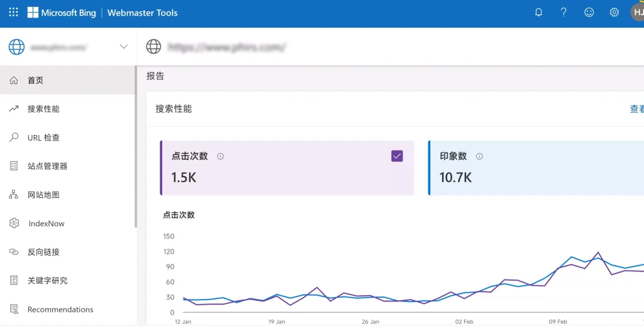Select 首页 in the sidebar
The height and width of the screenshot is (326, 644).
coord(35,80)
